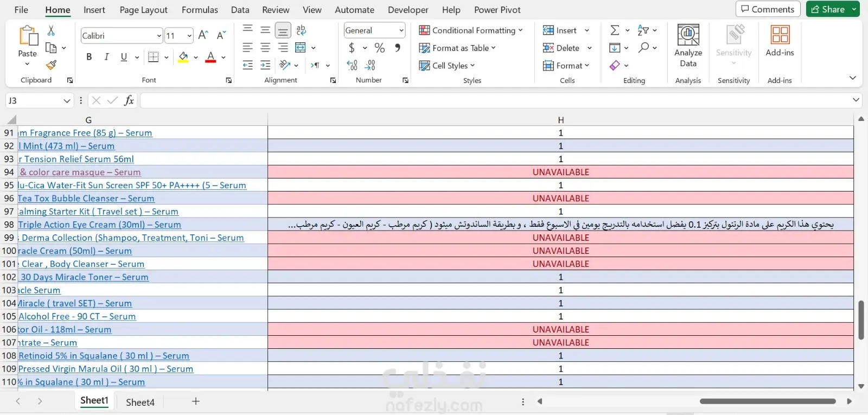Screen dimensions: 868x415
Task: Click the Insert Function fx icon
Action: click(x=129, y=100)
